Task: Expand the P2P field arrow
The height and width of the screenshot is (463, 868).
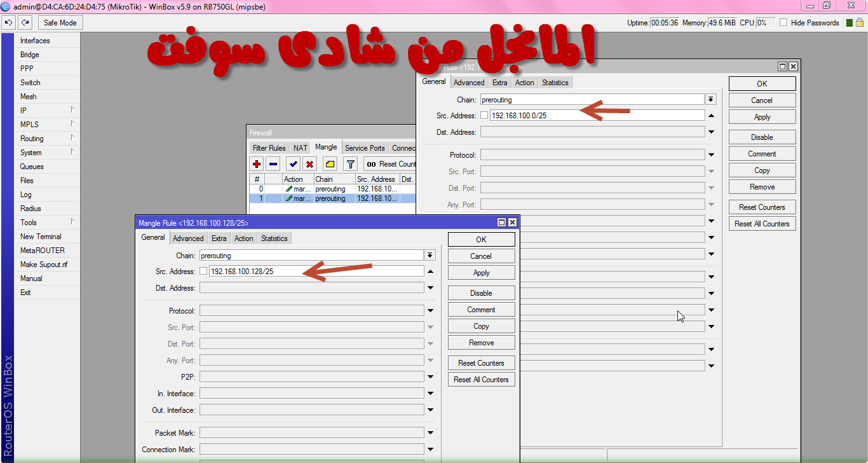Action: 430,377
